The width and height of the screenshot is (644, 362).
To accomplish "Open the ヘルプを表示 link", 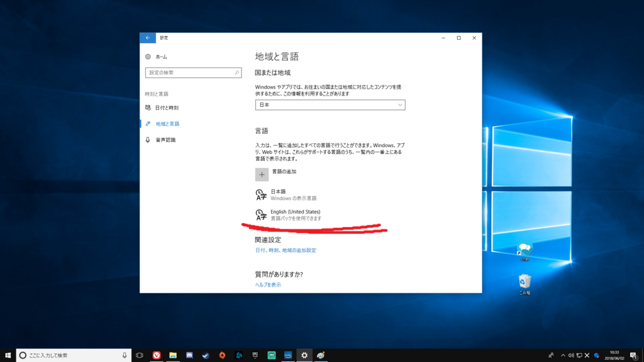I will click(268, 285).
